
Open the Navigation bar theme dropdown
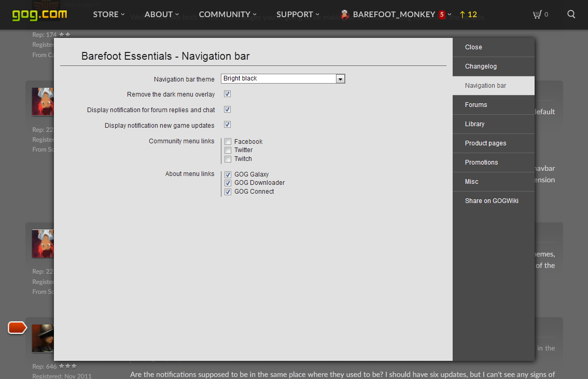click(x=283, y=78)
